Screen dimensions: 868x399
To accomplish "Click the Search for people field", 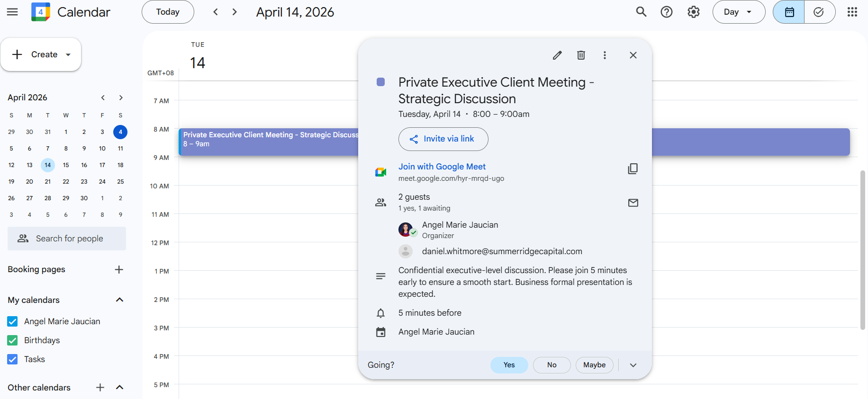I will tap(67, 239).
